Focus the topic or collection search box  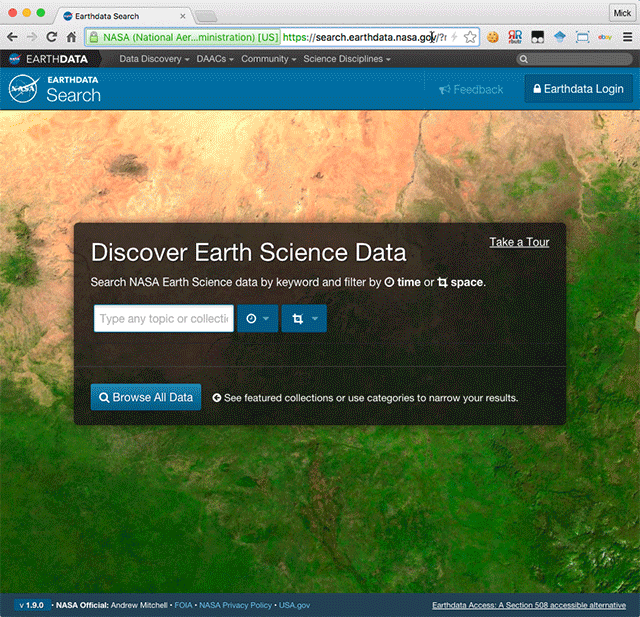coord(164,318)
